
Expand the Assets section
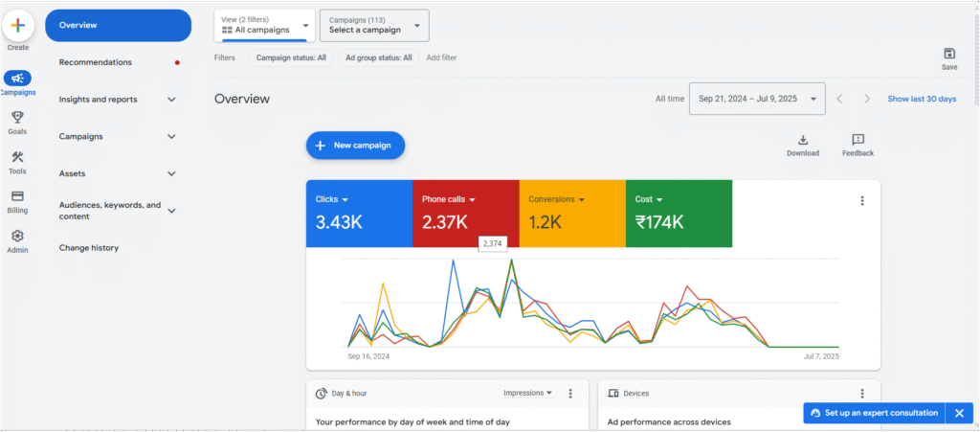click(118, 173)
